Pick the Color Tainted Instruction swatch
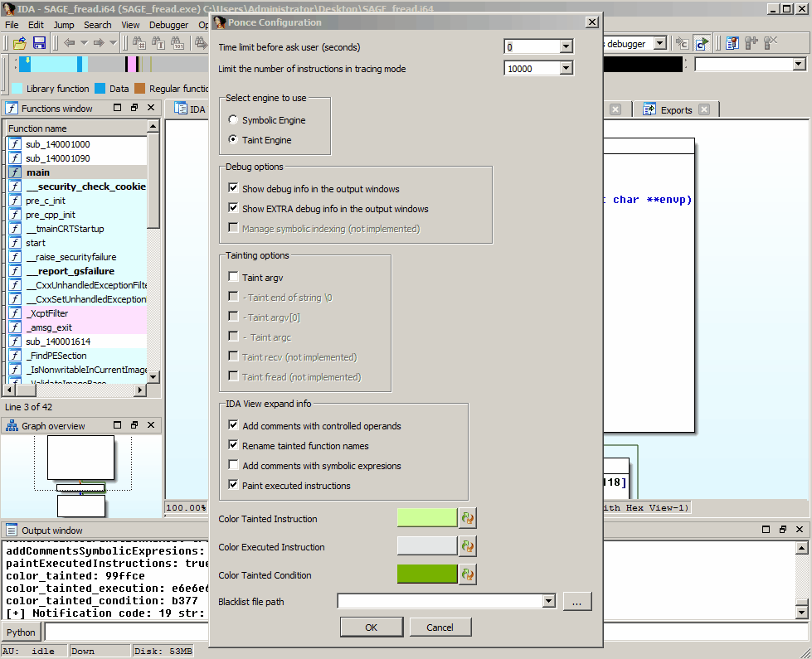 [x=426, y=518]
